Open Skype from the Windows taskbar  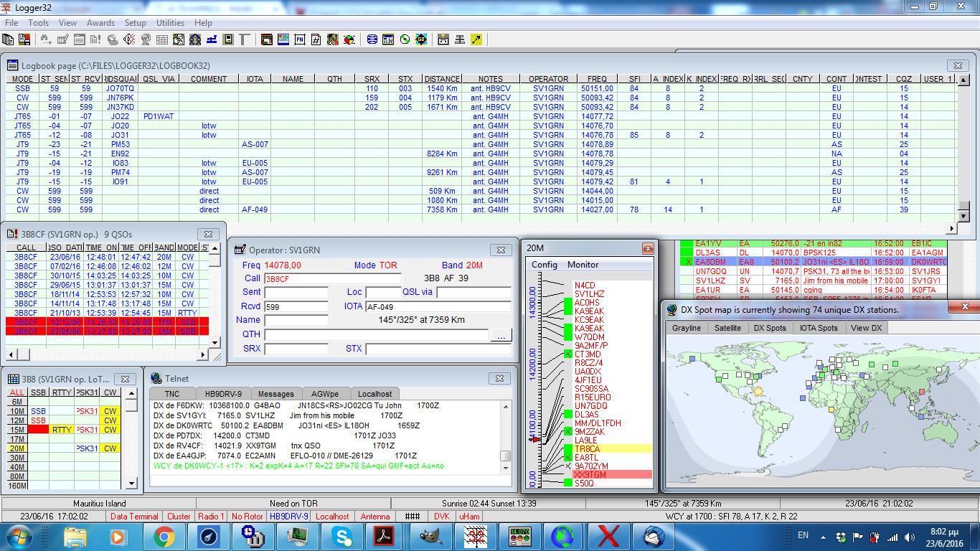coord(342,536)
